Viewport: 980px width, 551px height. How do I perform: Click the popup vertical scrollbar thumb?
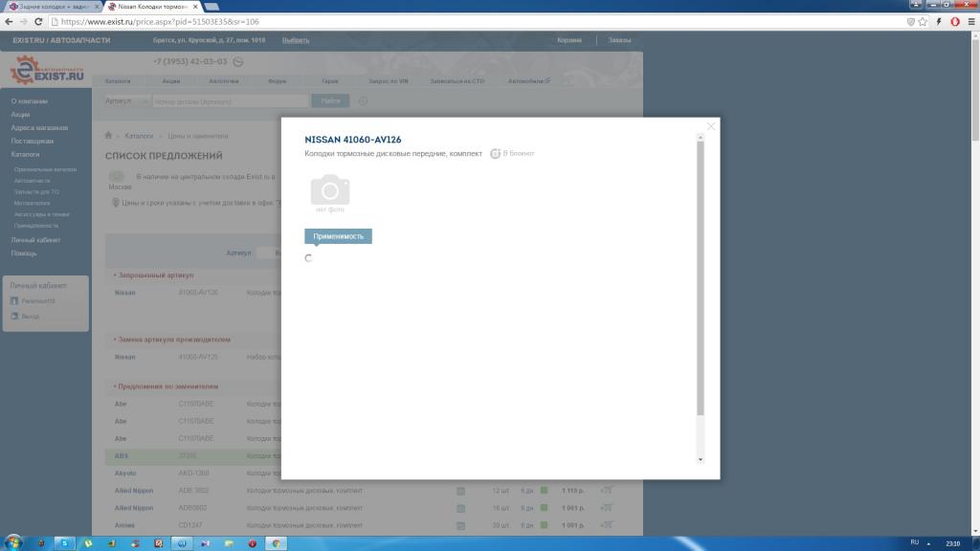[x=700, y=278]
